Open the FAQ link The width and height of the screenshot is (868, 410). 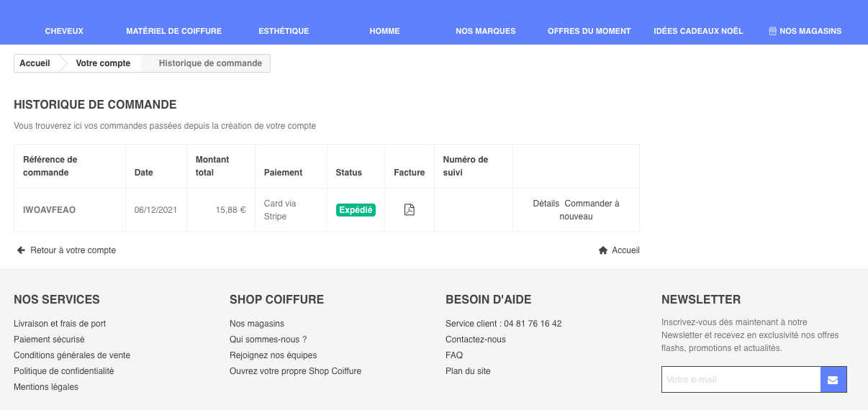tap(454, 355)
